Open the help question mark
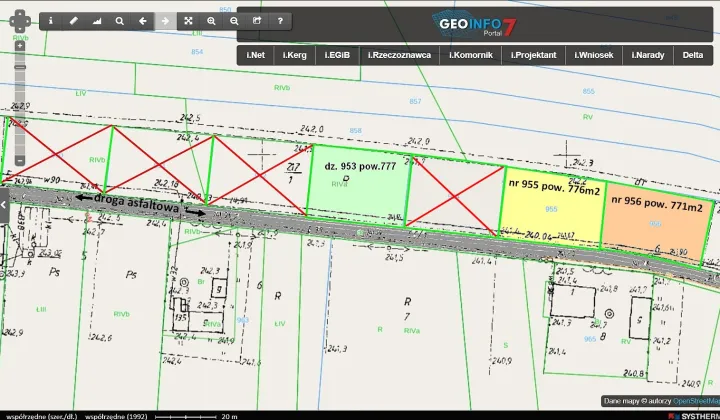 coord(280,21)
